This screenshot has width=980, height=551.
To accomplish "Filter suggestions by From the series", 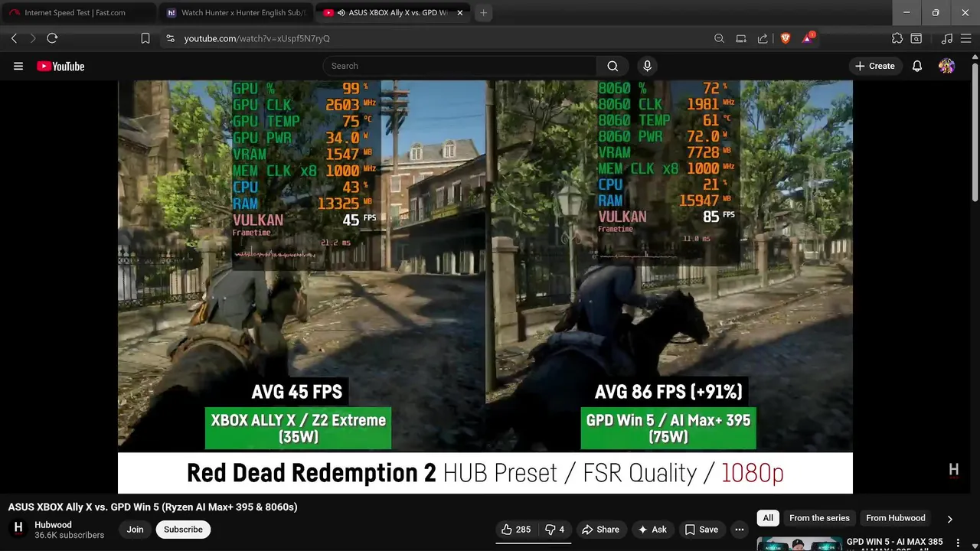I will tap(819, 518).
